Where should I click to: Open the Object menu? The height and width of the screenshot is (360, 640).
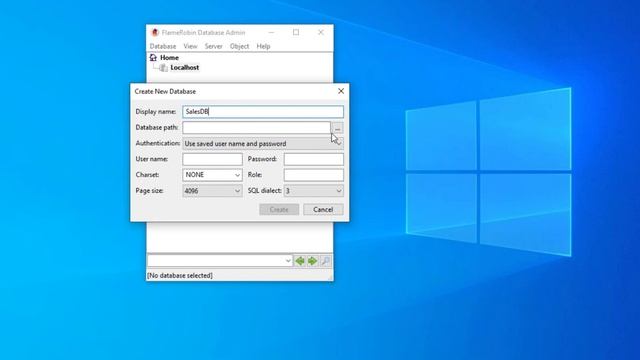point(240,46)
